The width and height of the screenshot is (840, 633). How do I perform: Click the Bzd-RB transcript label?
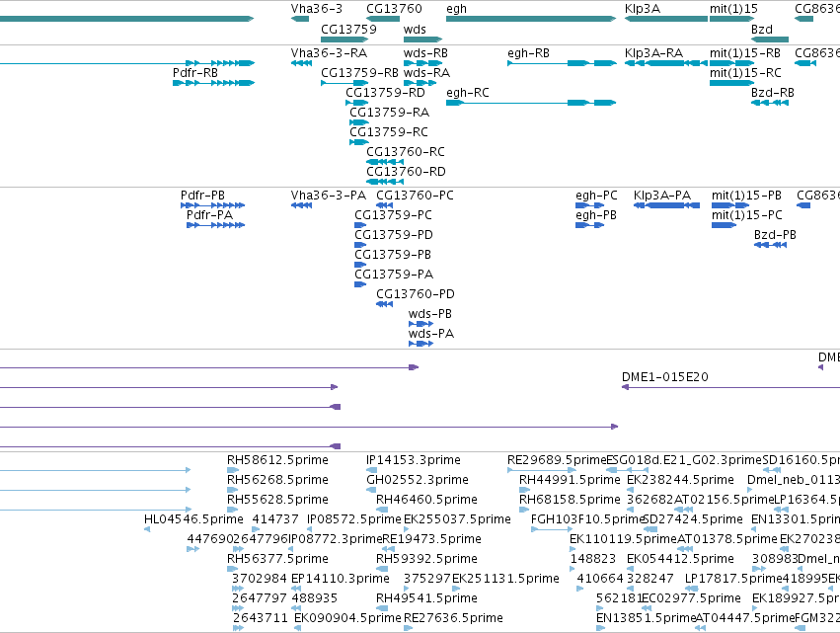pyautogui.click(x=773, y=93)
